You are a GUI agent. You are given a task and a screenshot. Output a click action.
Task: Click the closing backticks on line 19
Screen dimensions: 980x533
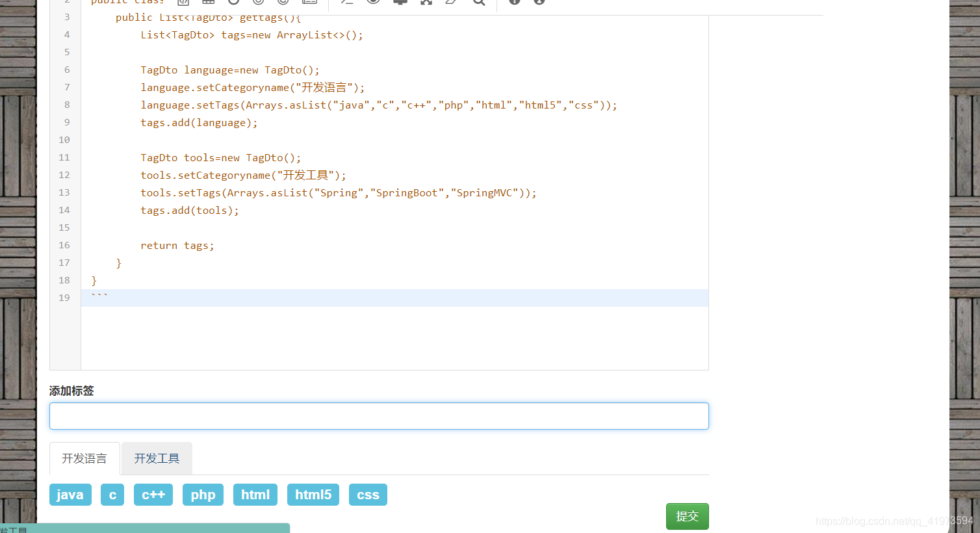99,296
